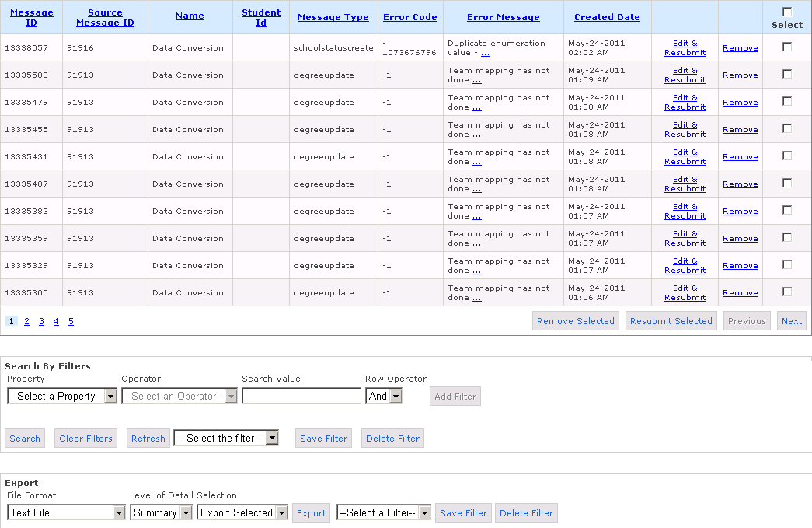Sort by Created Date column
812x528 pixels.
607,17
